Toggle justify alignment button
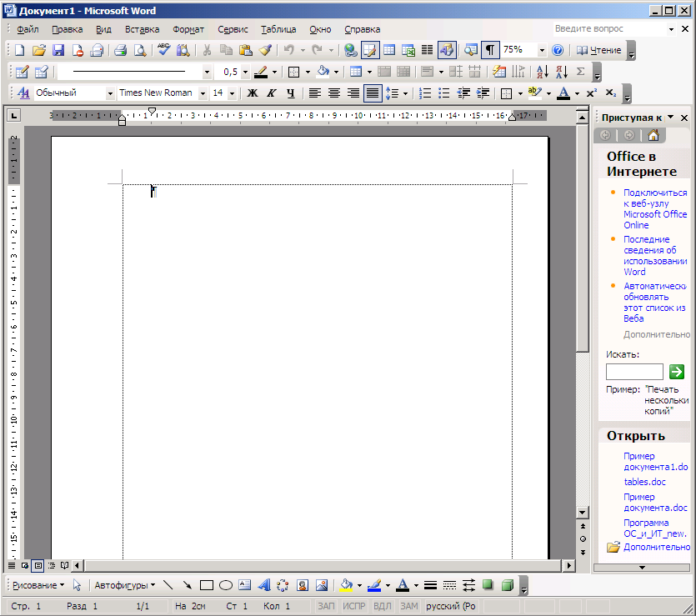696x616 pixels. [x=373, y=93]
